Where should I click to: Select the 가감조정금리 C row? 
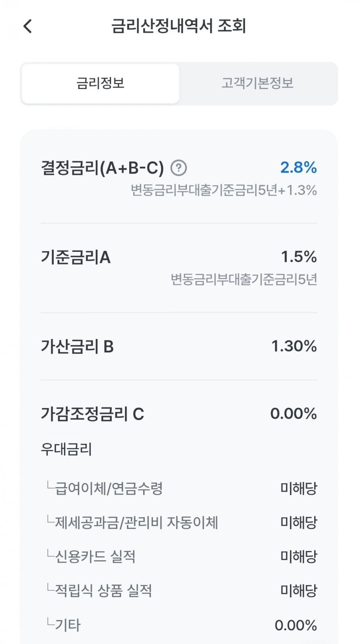tap(179, 414)
